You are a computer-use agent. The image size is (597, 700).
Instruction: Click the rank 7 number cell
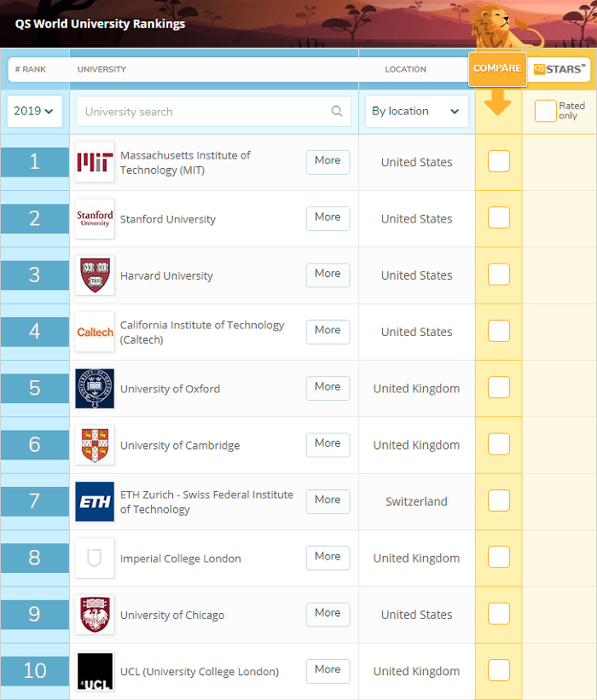coord(35,501)
